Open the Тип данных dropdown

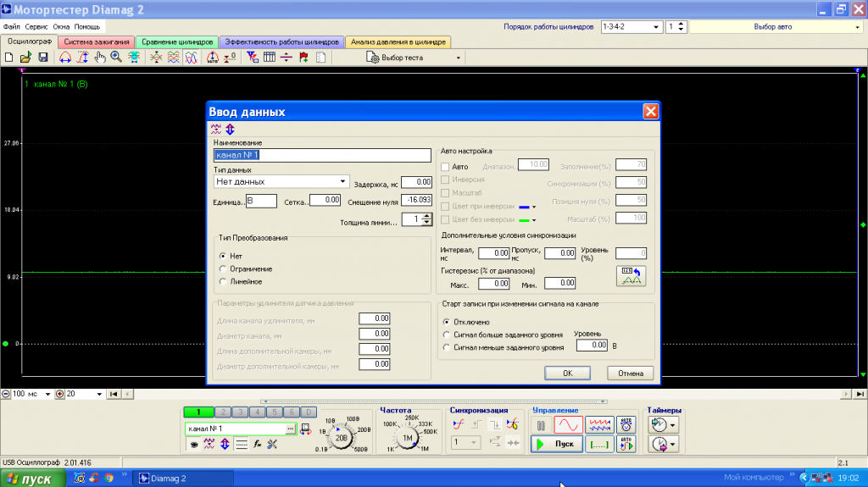342,181
